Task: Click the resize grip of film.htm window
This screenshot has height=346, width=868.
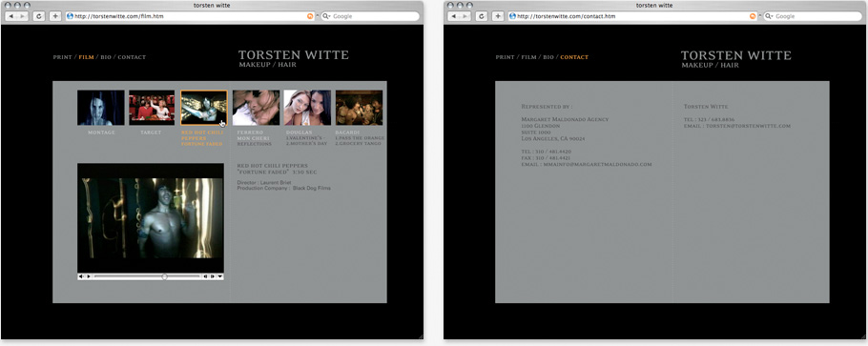Action: click(420, 336)
